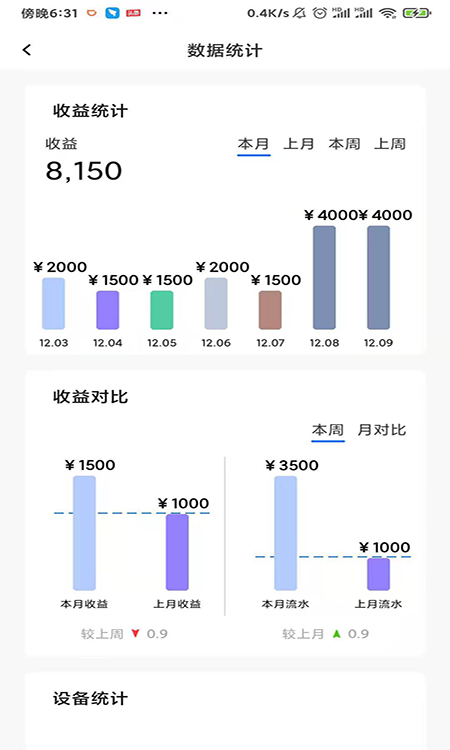Screen dimensions: 450x750
Task: Tap the 本月流水 bar showing ¥3500
Action: click(285, 533)
